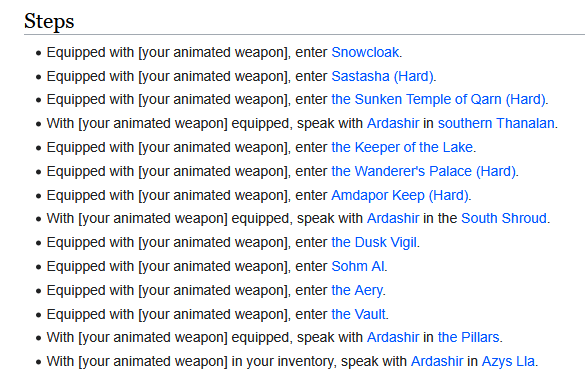
Task: Open the southern Thanalan link
Action: tap(496, 123)
